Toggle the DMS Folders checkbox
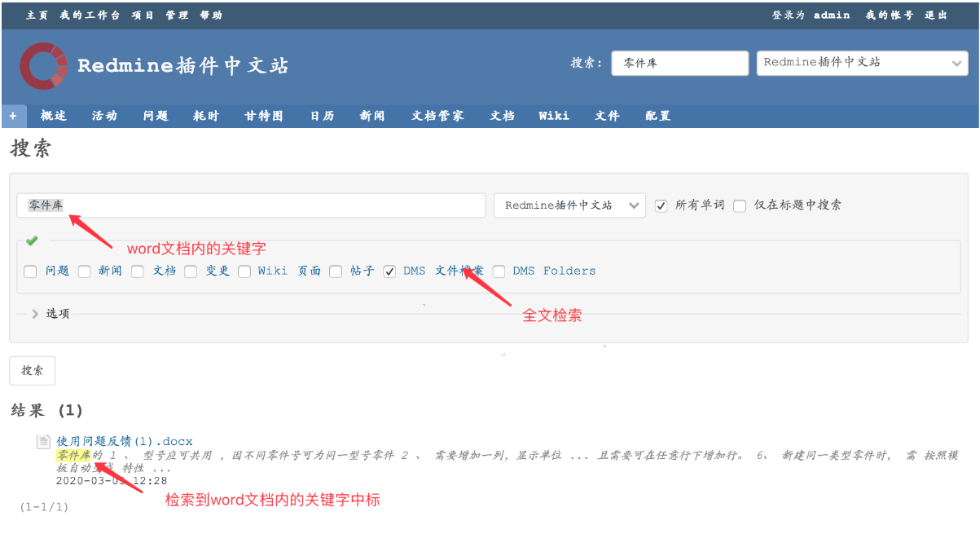The width and height of the screenshot is (980, 547). [499, 271]
